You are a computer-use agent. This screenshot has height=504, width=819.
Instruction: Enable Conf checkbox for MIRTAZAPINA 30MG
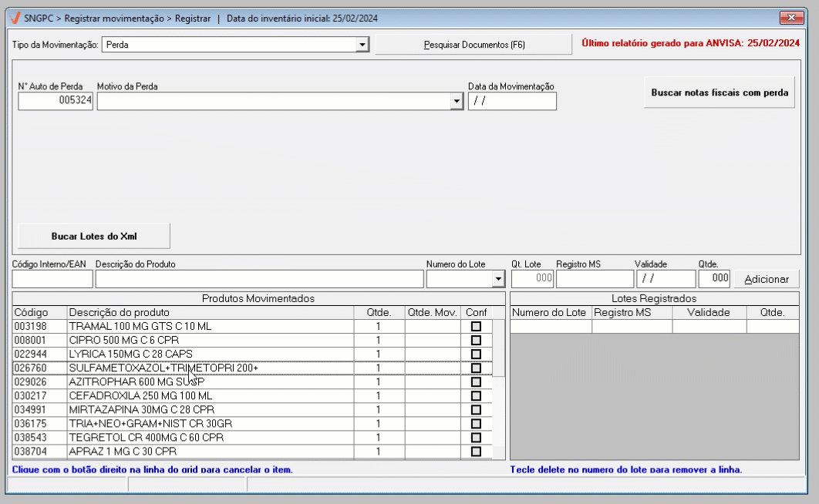(476, 410)
